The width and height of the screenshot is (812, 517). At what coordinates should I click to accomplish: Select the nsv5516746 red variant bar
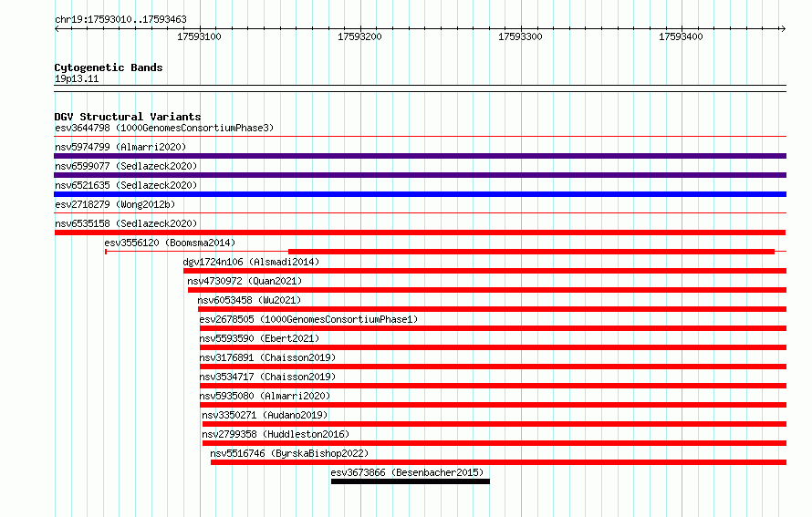tap(499, 462)
